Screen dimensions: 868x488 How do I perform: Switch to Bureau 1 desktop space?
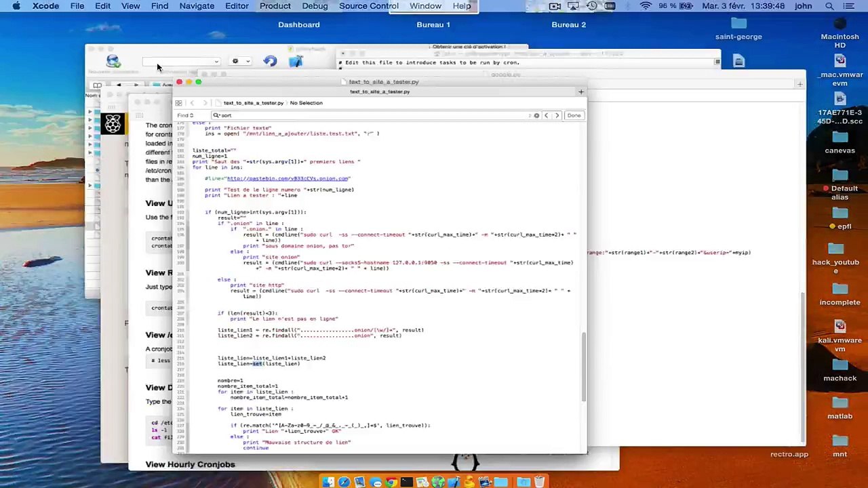(x=433, y=24)
